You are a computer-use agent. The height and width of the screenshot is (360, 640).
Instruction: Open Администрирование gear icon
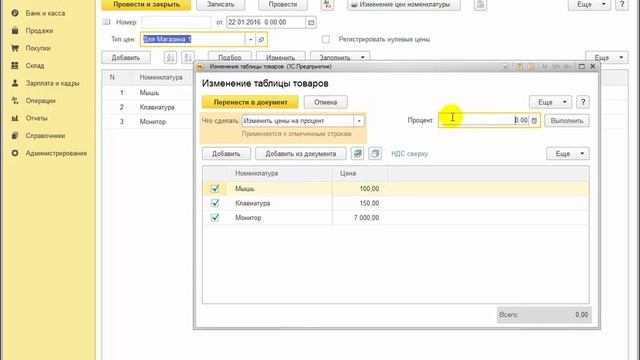pyautogui.click(x=15, y=153)
